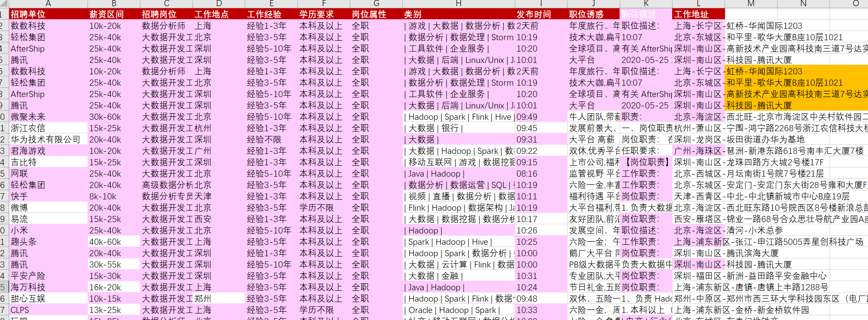The width and height of the screenshot is (868, 320).
Task: Click publish time 09:49
Action: click(541, 117)
